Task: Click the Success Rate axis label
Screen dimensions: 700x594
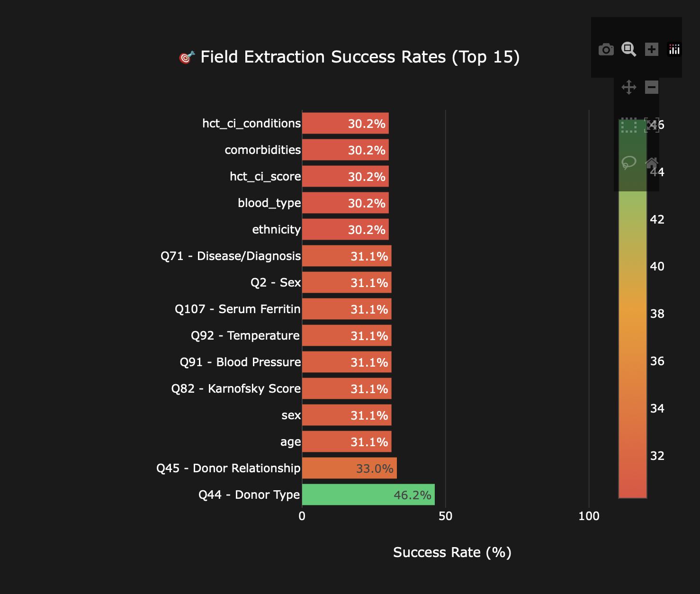Action: tap(452, 552)
